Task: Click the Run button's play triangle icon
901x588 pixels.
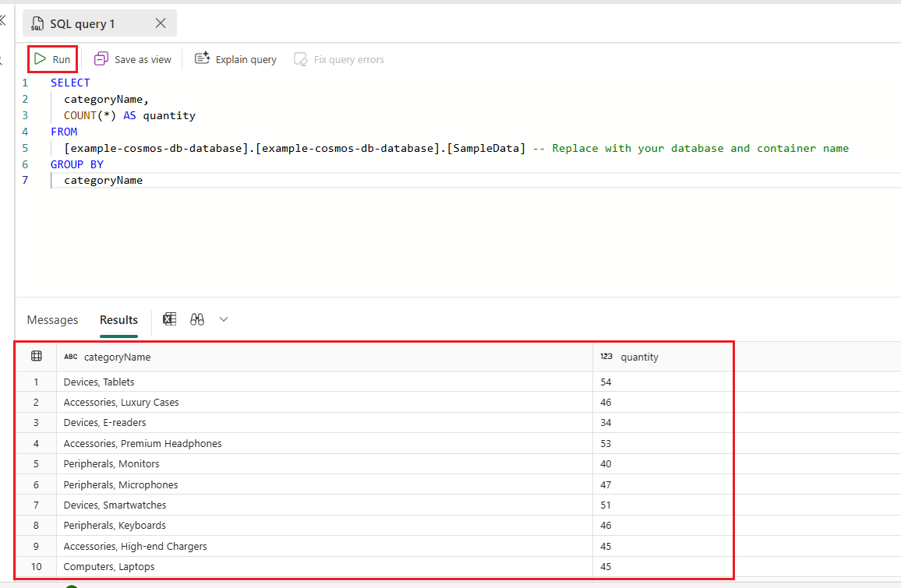Action: click(x=39, y=58)
